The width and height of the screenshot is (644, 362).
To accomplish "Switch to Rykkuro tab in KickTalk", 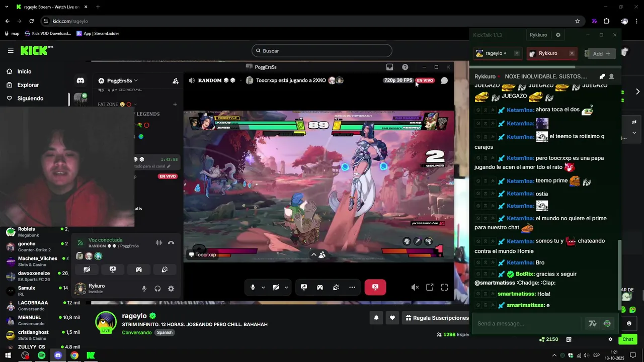I will coord(548,53).
